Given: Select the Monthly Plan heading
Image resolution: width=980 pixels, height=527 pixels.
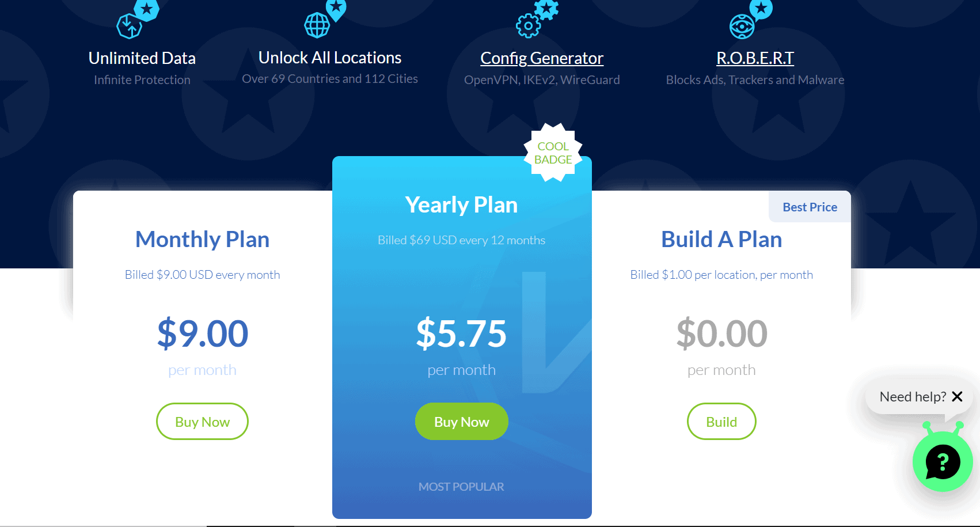Looking at the screenshot, I should (202, 240).
